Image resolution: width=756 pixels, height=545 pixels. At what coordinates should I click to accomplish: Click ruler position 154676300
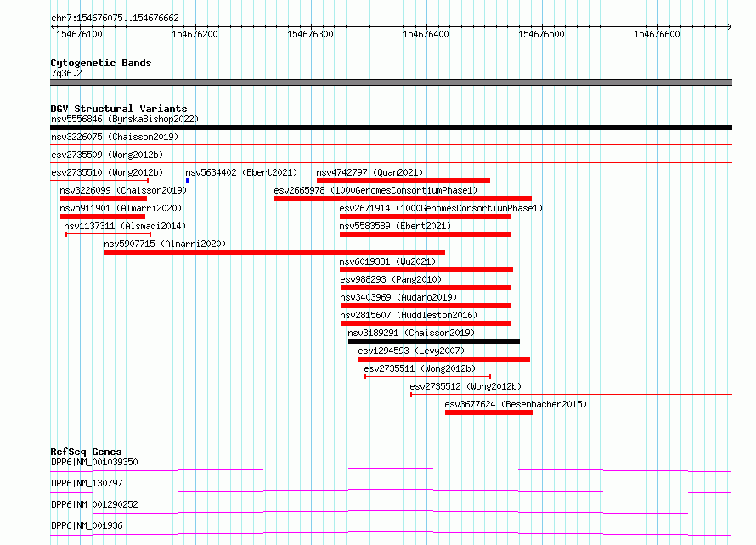tap(310, 34)
